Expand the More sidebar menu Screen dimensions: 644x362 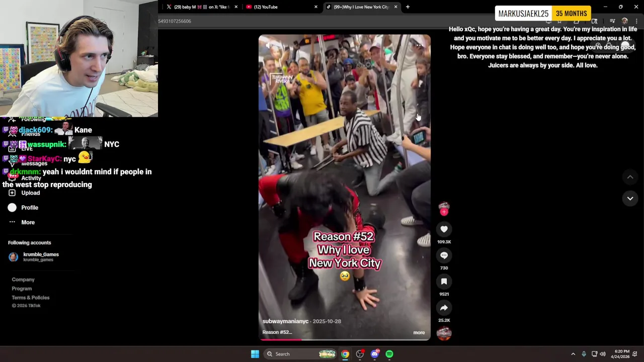pyautogui.click(x=28, y=222)
